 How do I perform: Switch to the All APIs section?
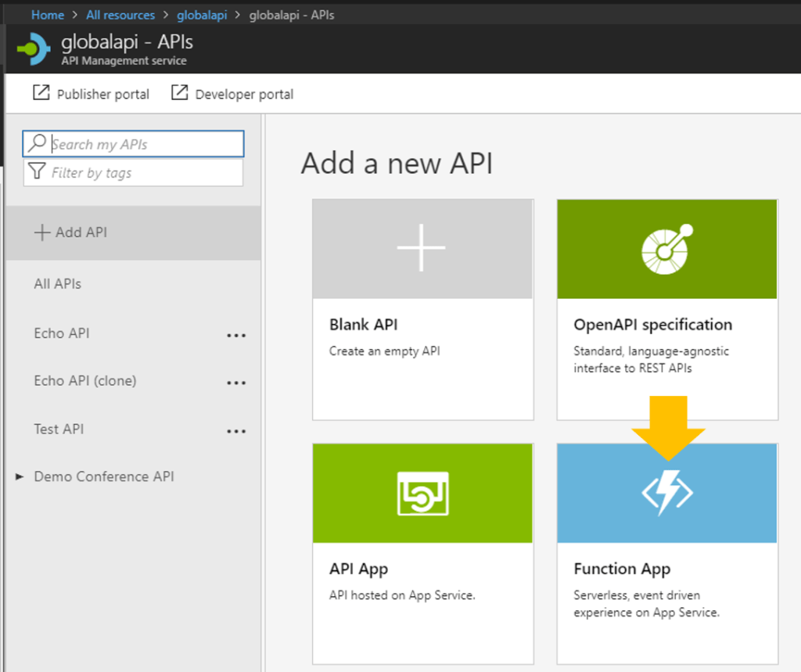click(x=56, y=284)
